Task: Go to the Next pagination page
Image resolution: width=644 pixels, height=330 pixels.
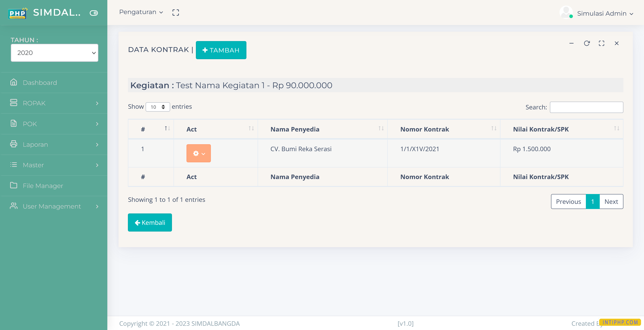Action: pyautogui.click(x=611, y=201)
